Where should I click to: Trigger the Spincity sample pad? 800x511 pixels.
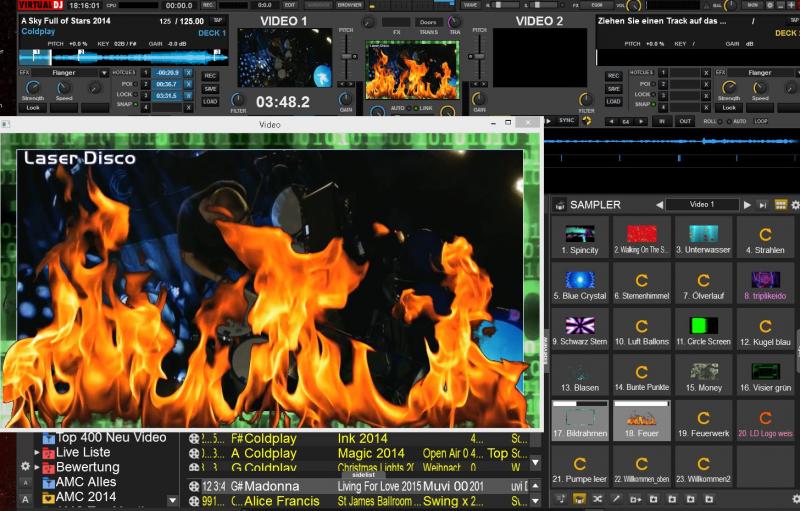(x=580, y=238)
